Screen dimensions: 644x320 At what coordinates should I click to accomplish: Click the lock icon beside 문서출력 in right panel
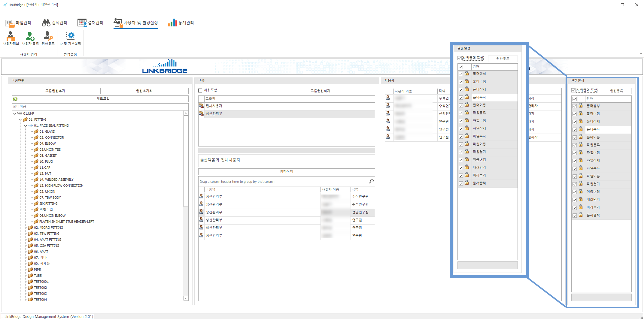tap(581, 215)
